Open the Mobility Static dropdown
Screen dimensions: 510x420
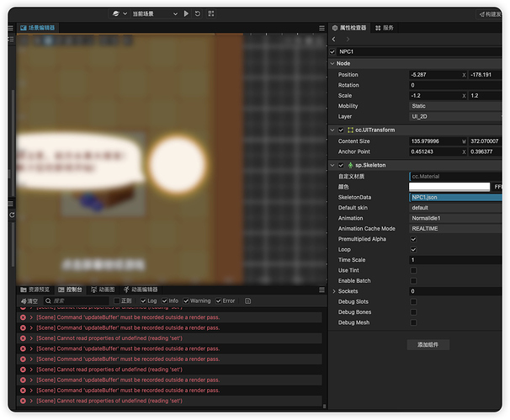pos(455,106)
